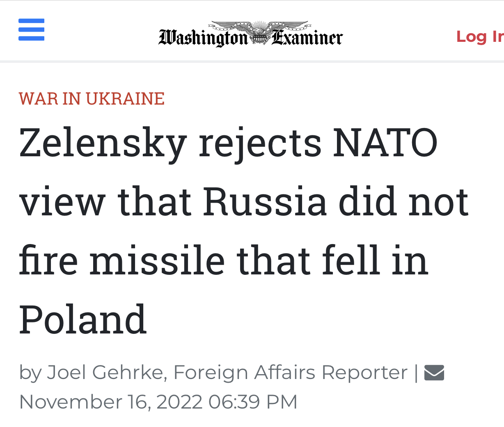
Task: Open the WAR IN UKRAINE section
Action: [x=92, y=99]
